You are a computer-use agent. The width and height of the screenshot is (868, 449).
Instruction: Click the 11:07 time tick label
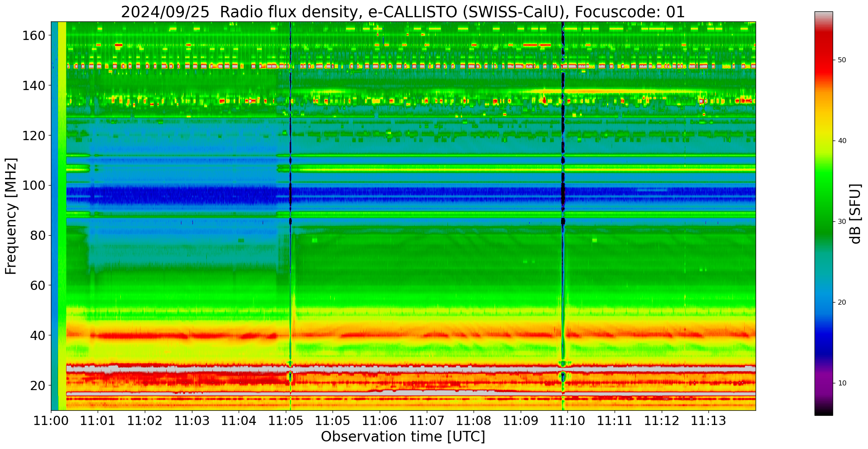pos(427,421)
